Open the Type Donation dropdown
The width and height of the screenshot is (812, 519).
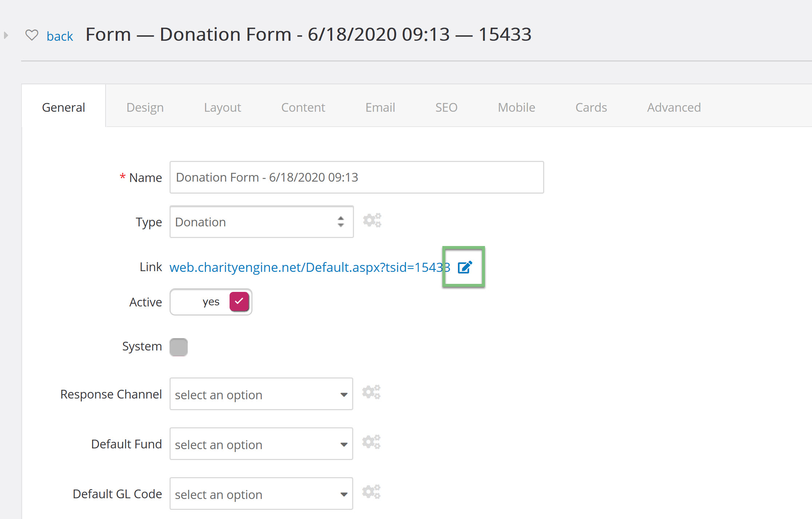coord(262,222)
